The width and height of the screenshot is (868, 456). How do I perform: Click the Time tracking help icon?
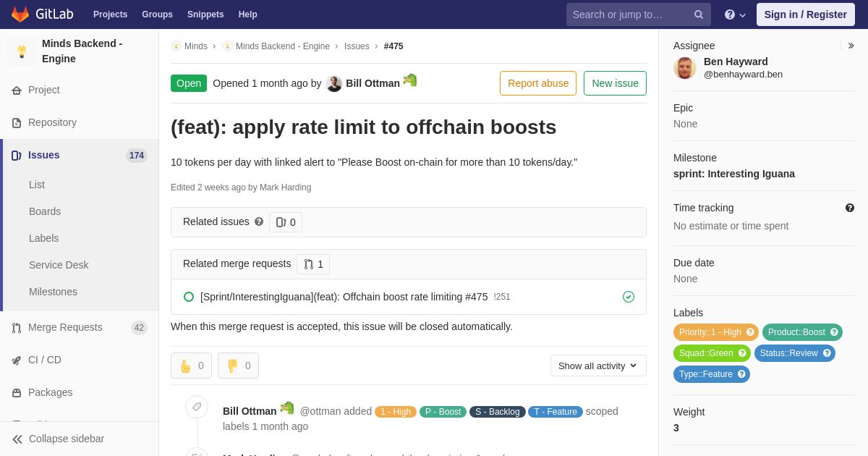pyautogui.click(x=850, y=208)
